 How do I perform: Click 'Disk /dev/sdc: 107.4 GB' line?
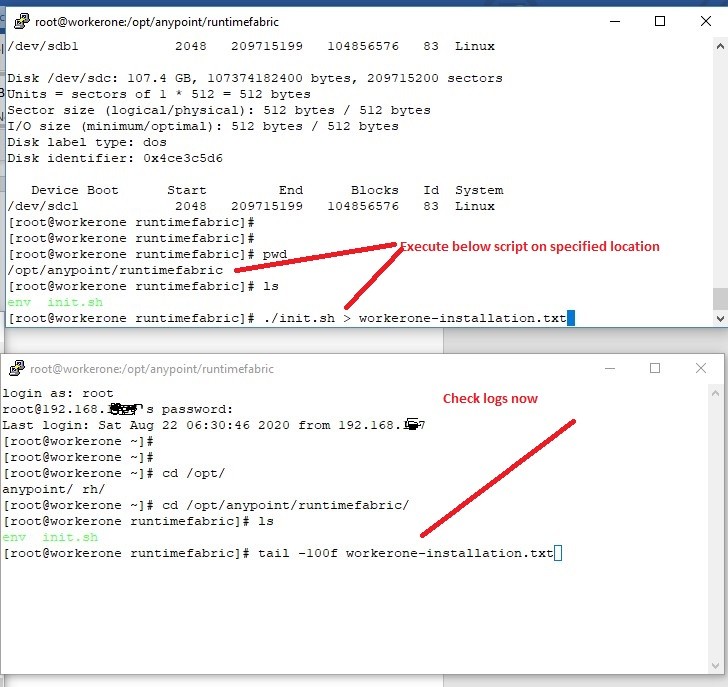[255, 78]
